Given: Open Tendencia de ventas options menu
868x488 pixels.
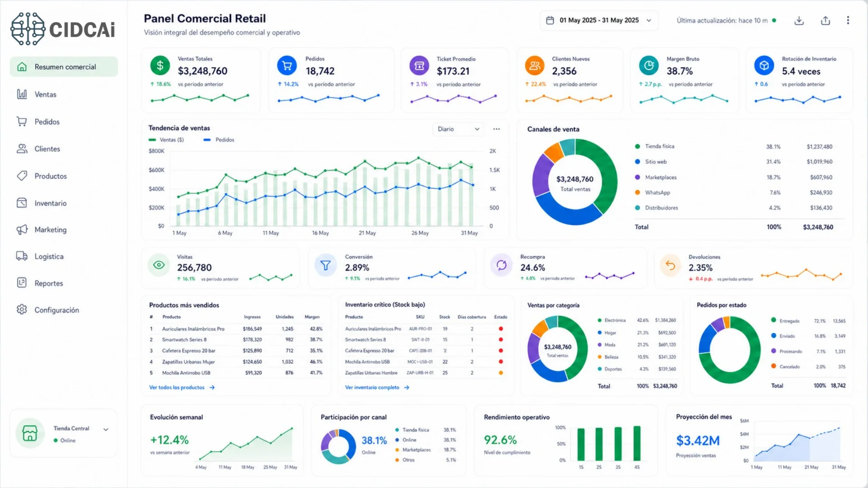Looking at the screenshot, I should pos(496,129).
